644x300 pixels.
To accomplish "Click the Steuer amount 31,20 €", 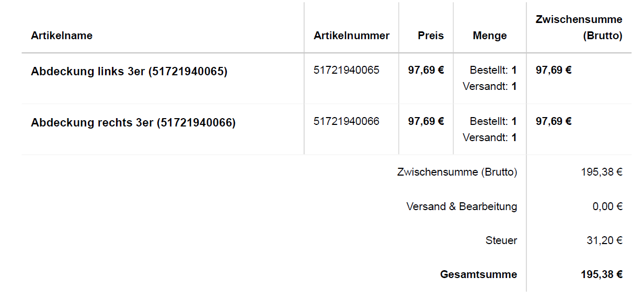I will click(604, 240).
